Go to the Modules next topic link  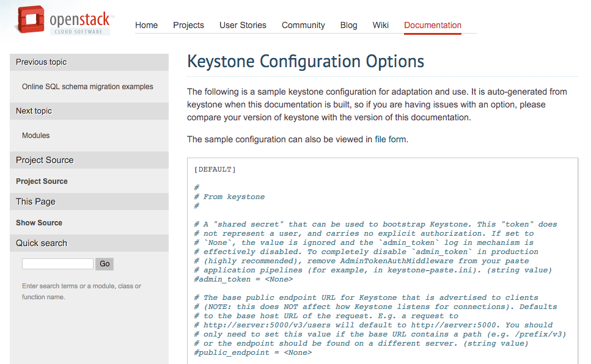coord(36,136)
